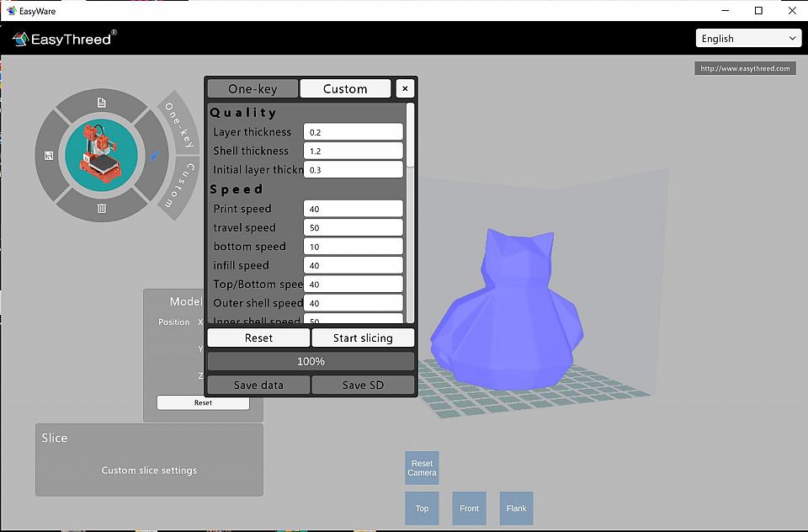Close the slice settings dialog
Screen dimensions: 808x532
point(405,88)
